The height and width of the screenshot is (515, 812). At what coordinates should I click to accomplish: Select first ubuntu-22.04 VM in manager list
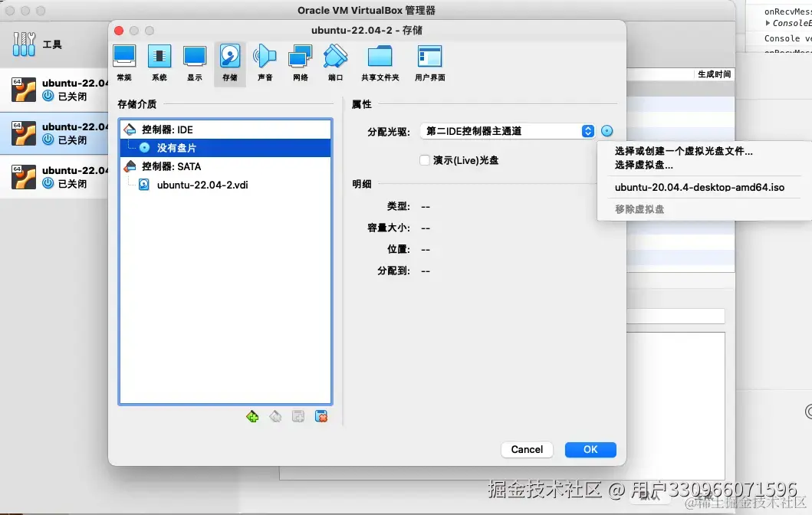pos(54,90)
